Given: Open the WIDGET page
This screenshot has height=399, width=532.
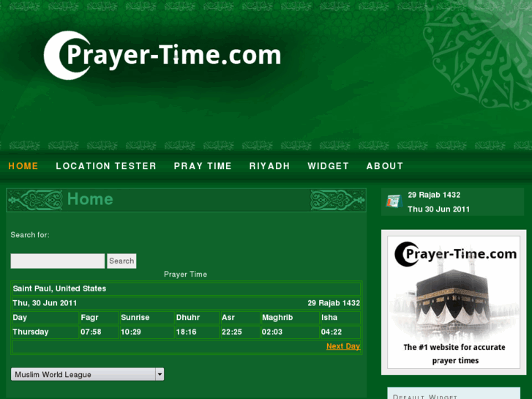Looking at the screenshot, I should (328, 166).
